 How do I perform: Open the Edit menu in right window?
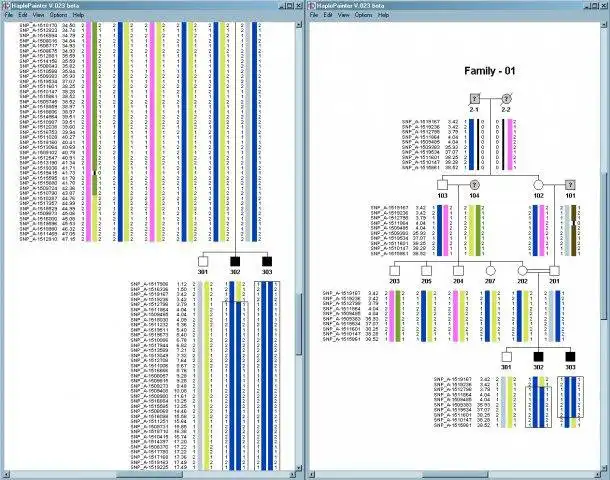coord(328,15)
